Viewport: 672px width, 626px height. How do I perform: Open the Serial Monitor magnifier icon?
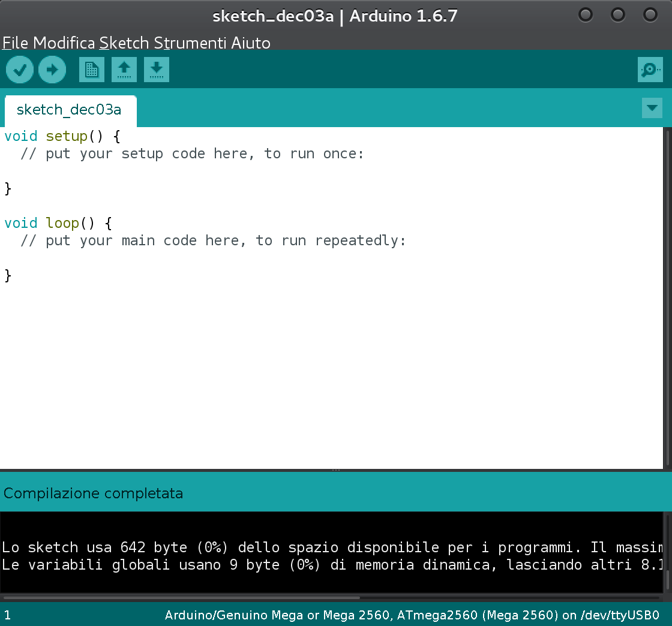(650, 70)
